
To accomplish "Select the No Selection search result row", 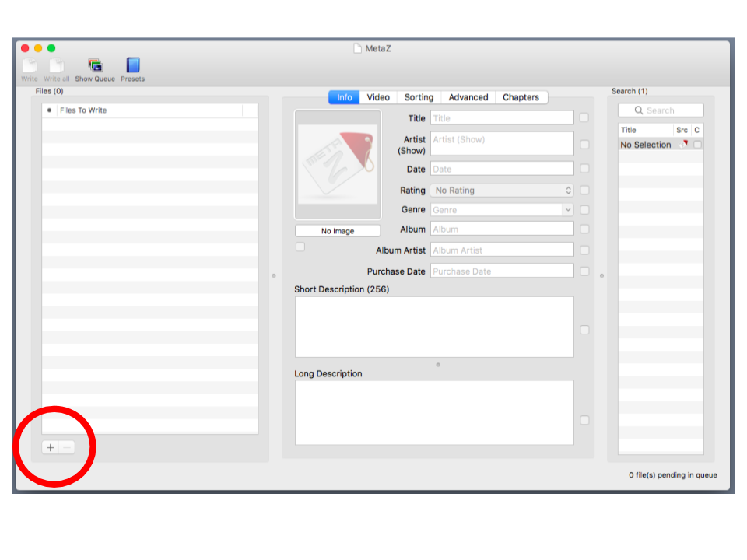I will tap(646, 145).
